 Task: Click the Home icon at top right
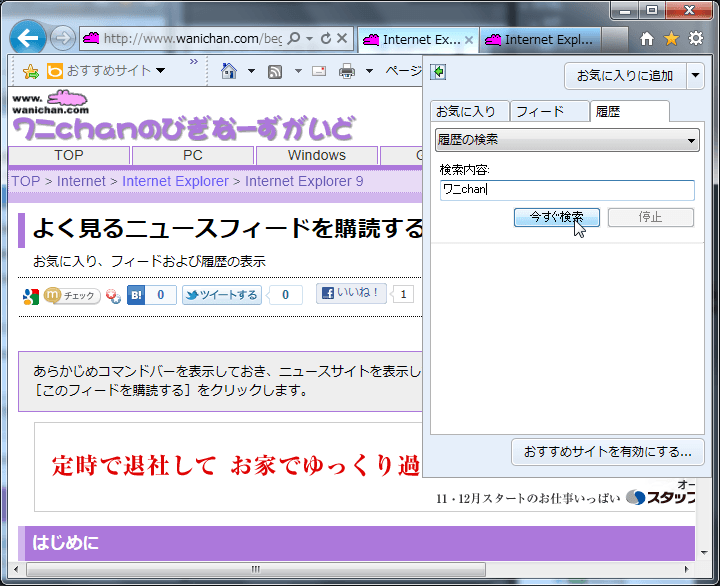tap(647, 39)
